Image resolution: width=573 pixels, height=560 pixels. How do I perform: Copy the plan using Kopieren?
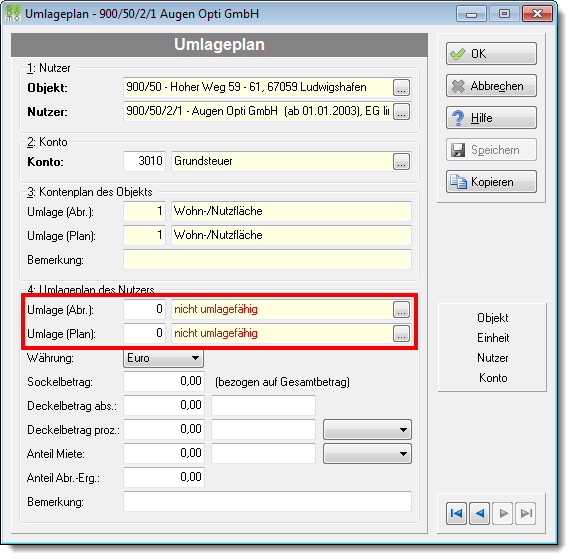[491, 181]
